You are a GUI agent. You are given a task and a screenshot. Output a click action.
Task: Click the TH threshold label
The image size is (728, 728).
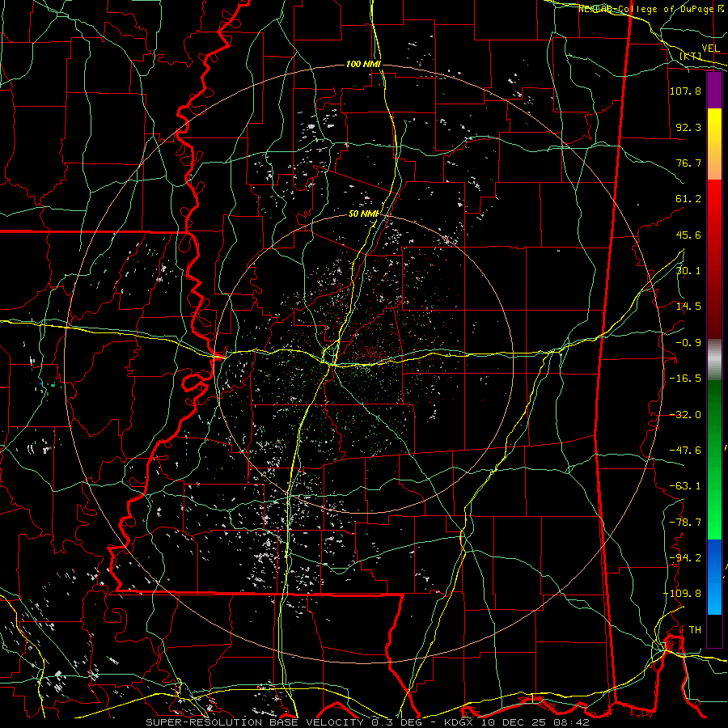pyautogui.click(x=695, y=630)
